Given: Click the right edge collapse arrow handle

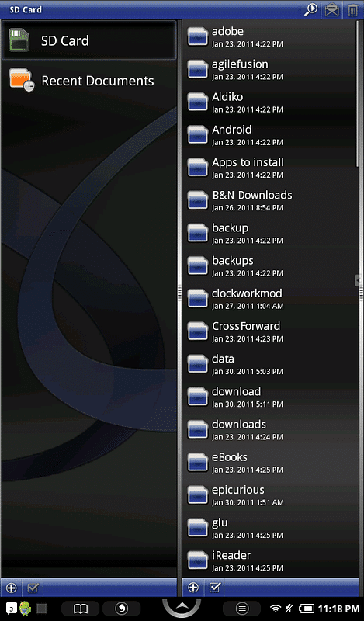Looking at the screenshot, I should click(x=358, y=280).
